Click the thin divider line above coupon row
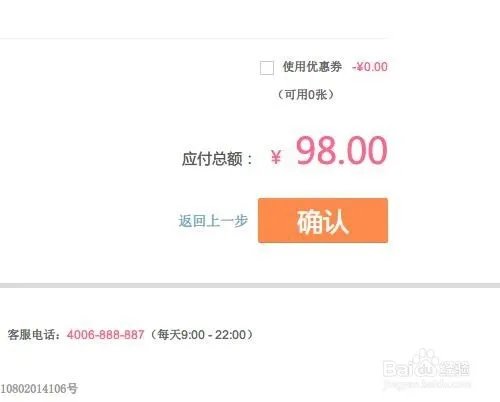The image size is (500, 402). pyautogui.click(x=195, y=38)
